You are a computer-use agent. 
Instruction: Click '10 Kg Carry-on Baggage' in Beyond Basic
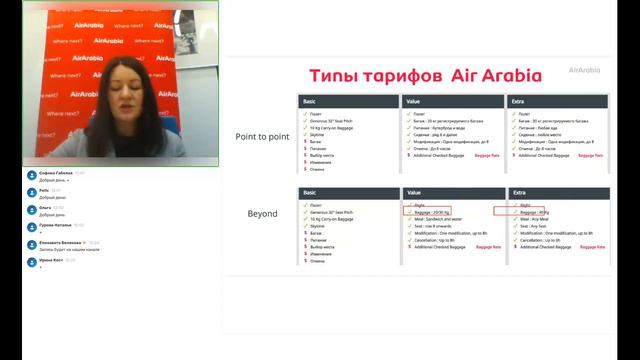332,219
